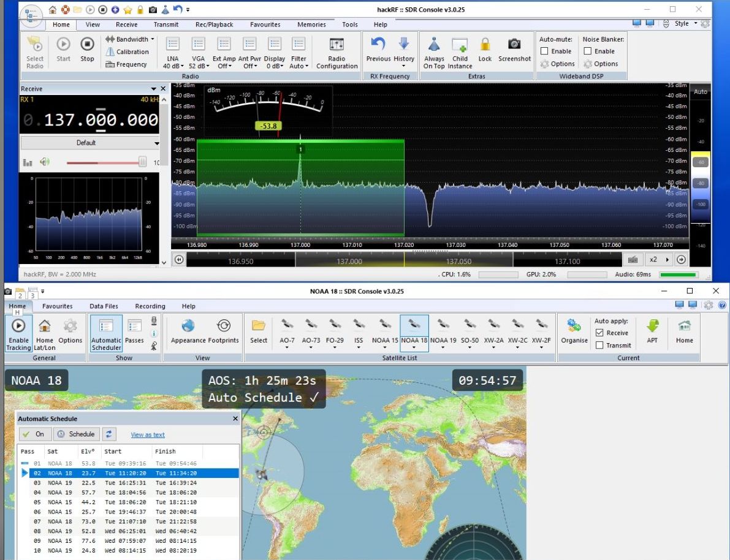Enable the Auto-mute checkbox
The width and height of the screenshot is (730, 560).
click(544, 51)
